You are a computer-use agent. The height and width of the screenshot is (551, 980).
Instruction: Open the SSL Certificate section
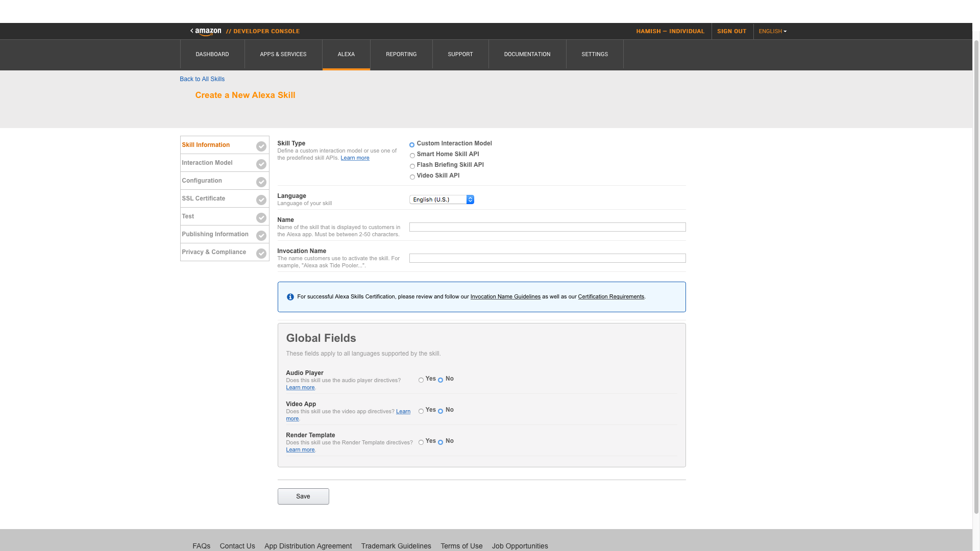[x=225, y=198]
